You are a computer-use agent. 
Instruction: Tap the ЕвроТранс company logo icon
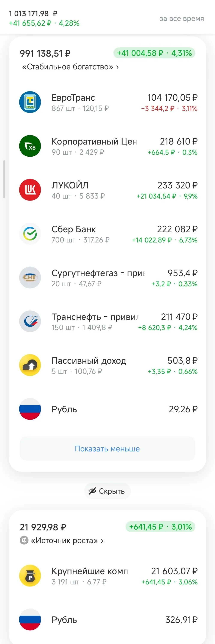[x=30, y=102]
